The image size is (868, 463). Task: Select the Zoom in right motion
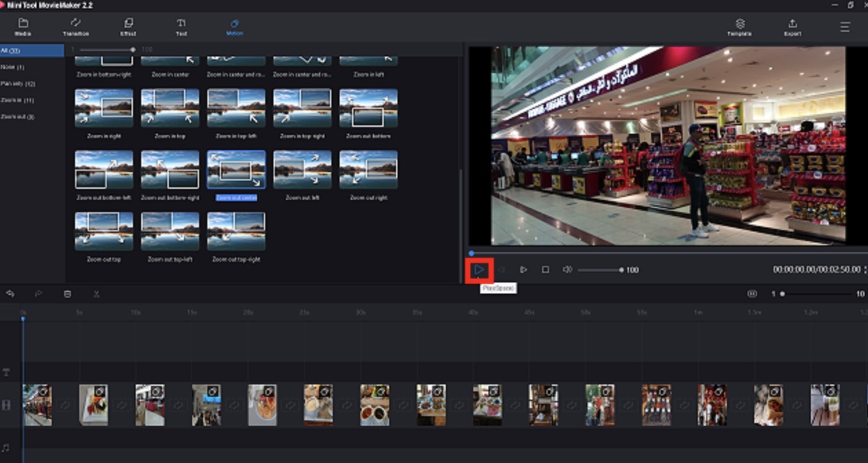[x=104, y=108]
